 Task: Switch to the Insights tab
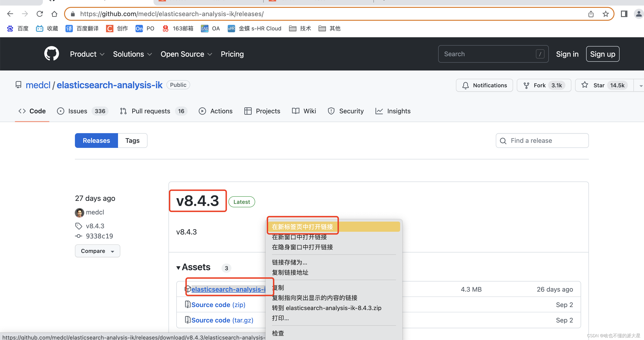coord(393,111)
